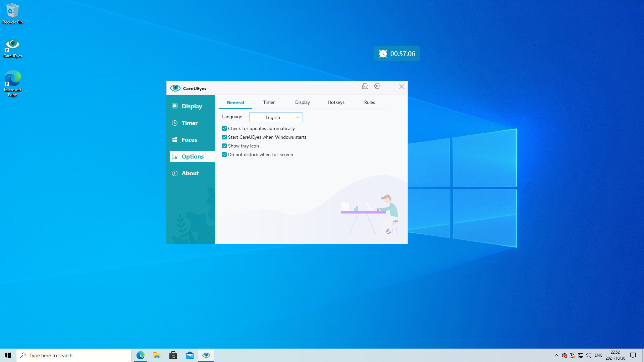Click the feedback envelope icon in the title bar

pyautogui.click(x=365, y=86)
